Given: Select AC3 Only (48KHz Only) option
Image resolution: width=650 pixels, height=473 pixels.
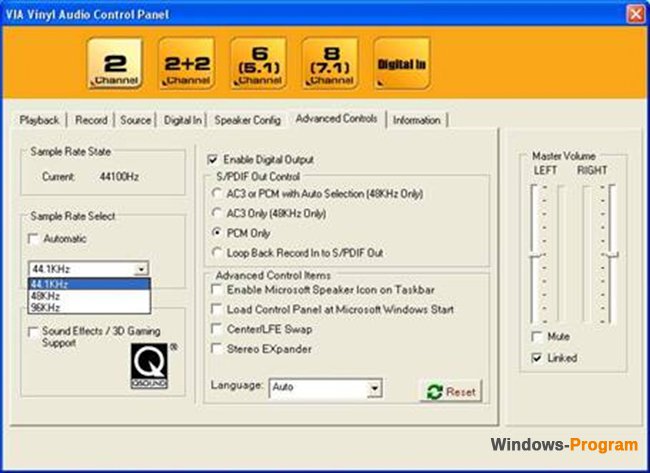Looking at the screenshot, I should click(217, 213).
